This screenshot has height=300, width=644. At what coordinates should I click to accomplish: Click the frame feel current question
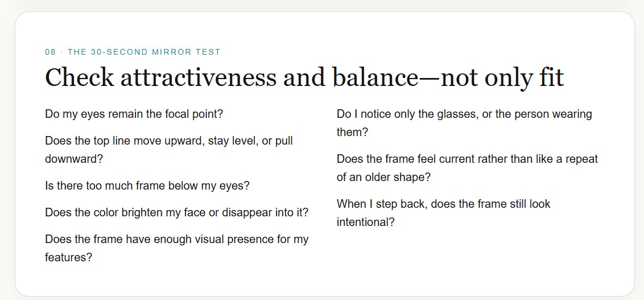[x=468, y=168]
